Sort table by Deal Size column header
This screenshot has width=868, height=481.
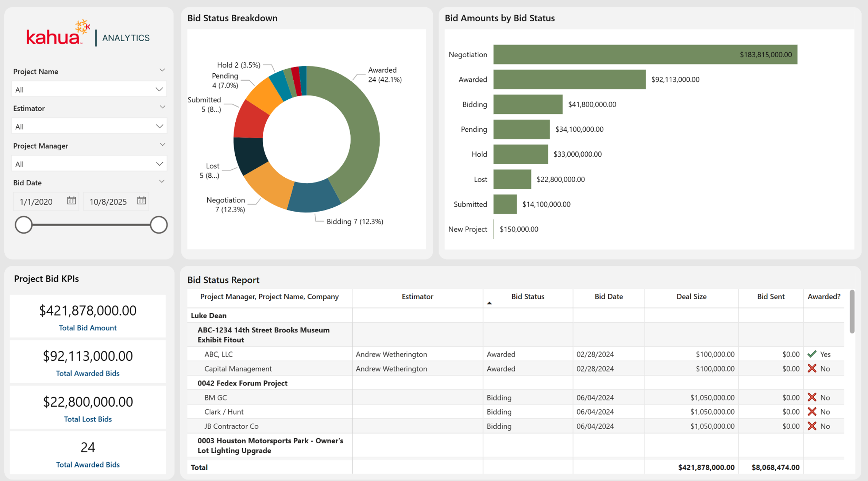pyautogui.click(x=691, y=297)
